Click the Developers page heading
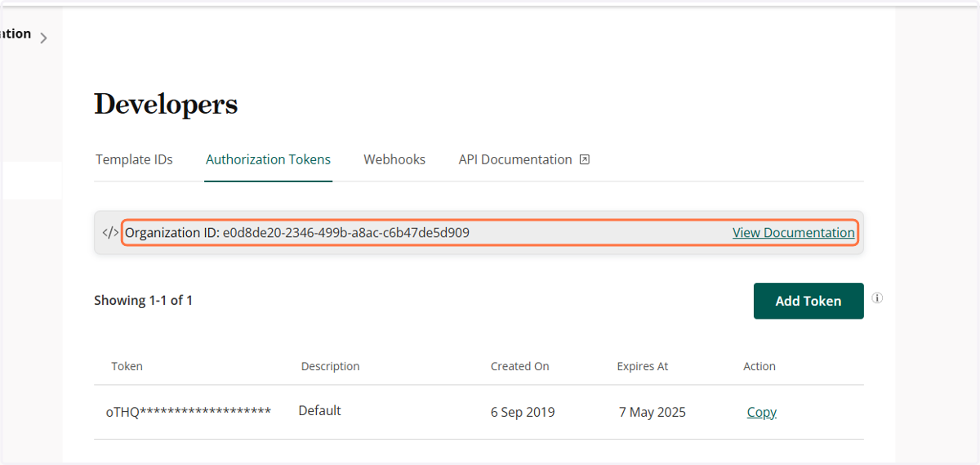 coord(166,105)
